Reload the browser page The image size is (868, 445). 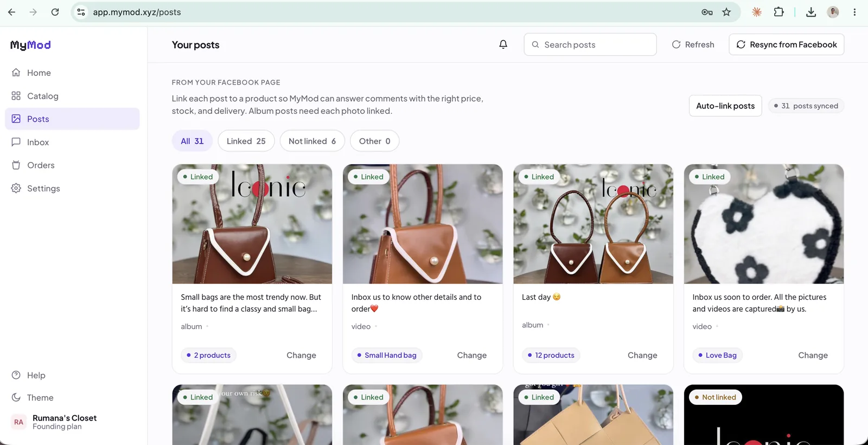pos(55,12)
